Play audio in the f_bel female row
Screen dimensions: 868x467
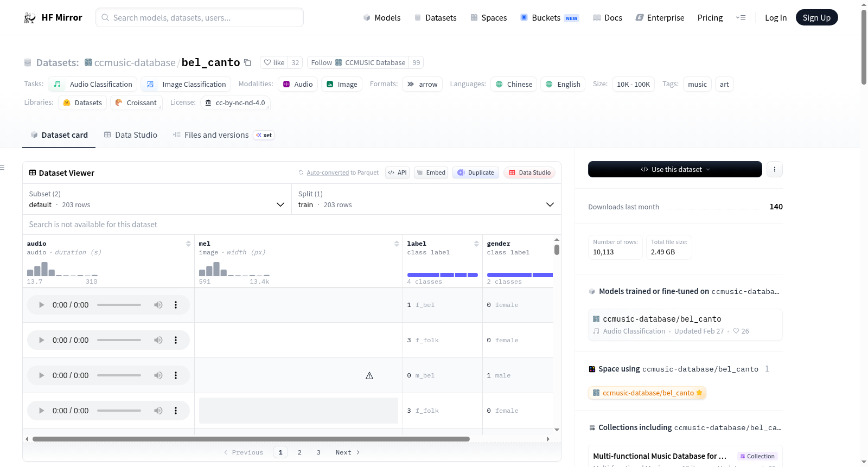coord(41,305)
